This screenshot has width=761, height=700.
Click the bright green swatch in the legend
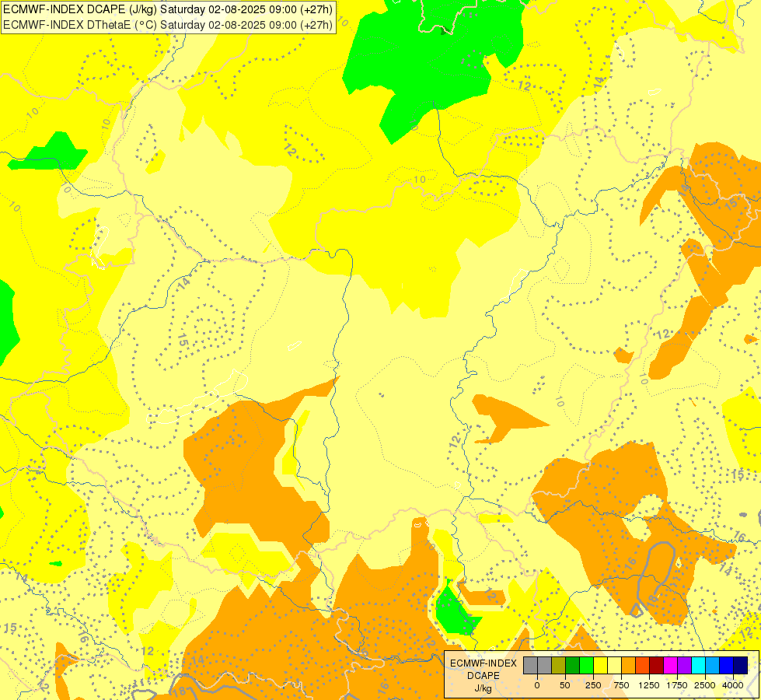pos(587,665)
